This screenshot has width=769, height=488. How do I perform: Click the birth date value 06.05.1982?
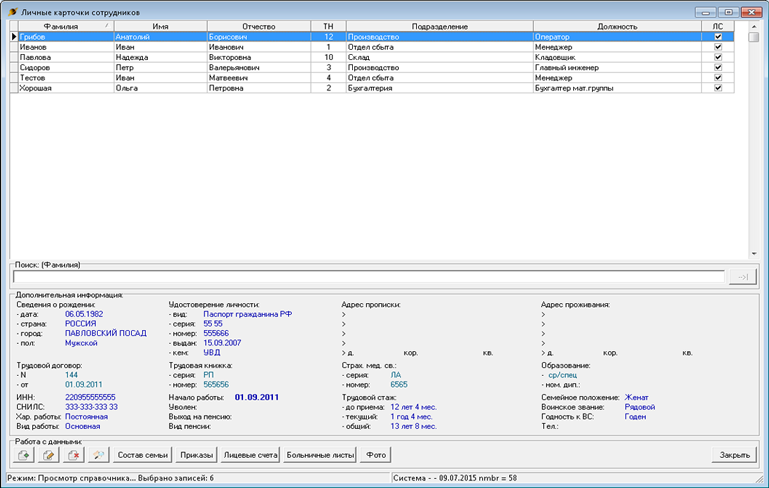pyautogui.click(x=84, y=314)
